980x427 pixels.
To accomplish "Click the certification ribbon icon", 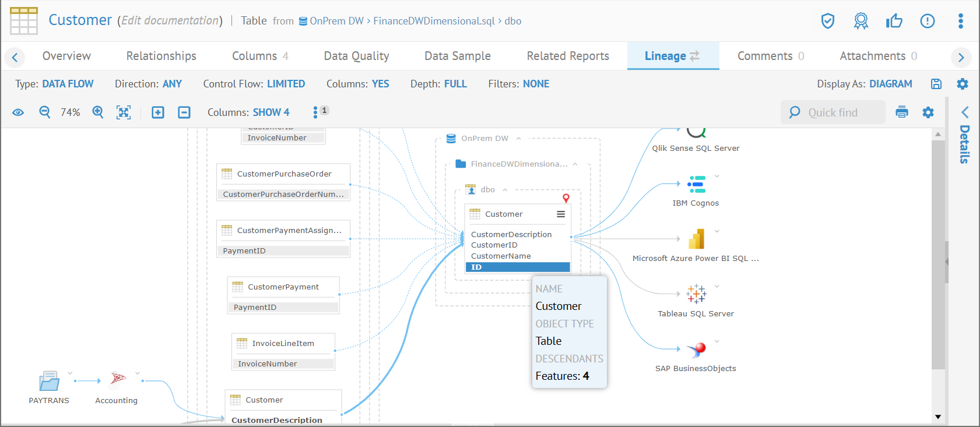I will [860, 22].
